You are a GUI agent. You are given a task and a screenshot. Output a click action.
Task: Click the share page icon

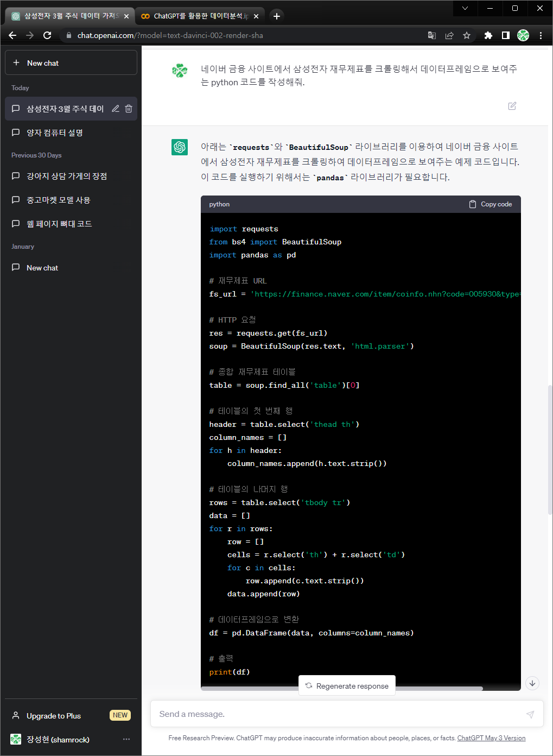click(449, 35)
